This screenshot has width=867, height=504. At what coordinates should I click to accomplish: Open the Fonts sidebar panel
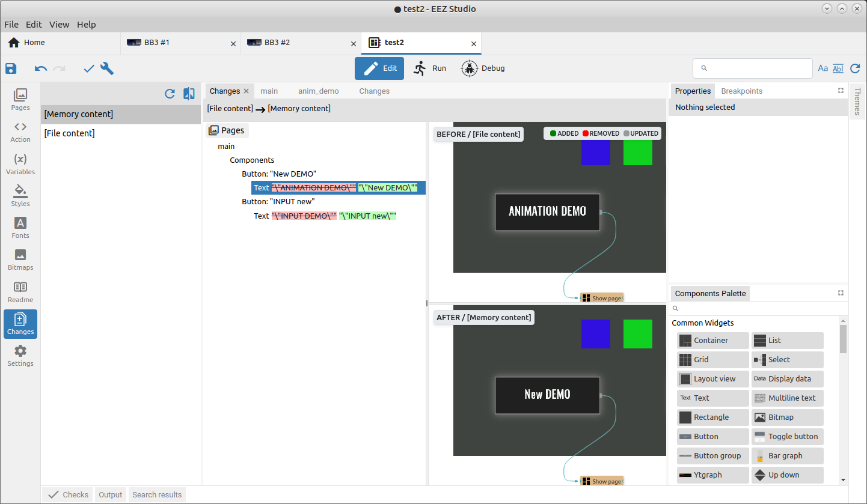tap(20, 227)
